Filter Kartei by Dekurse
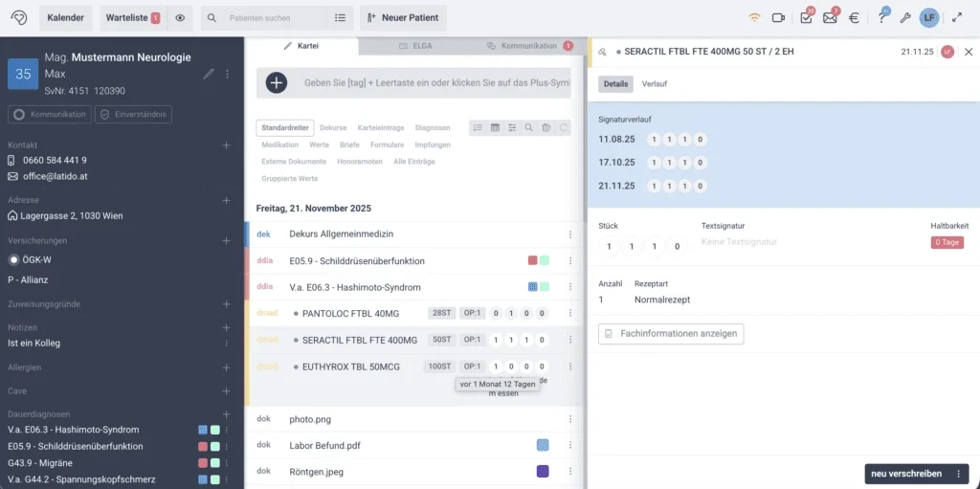The height and width of the screenshot is (489, 980). pyautogui.click(x=333, y=127)
